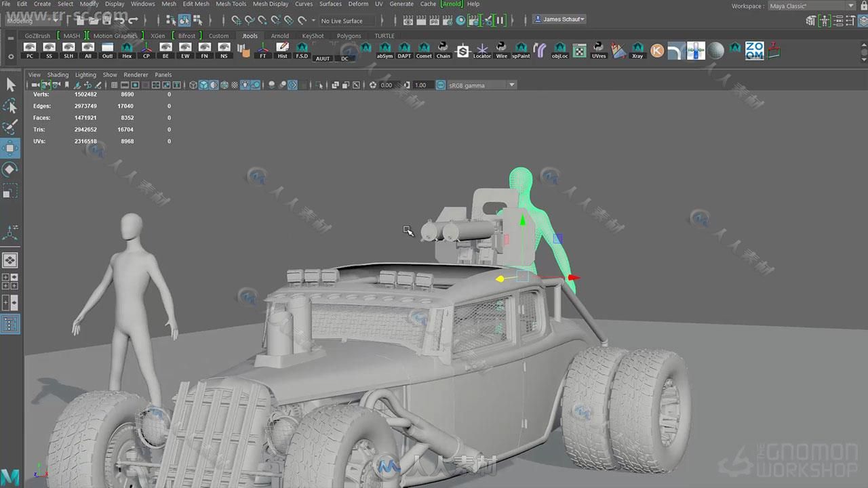This screenshot has height=488, width=868.
Task: Click the SS shelf button
Action: 49,50
